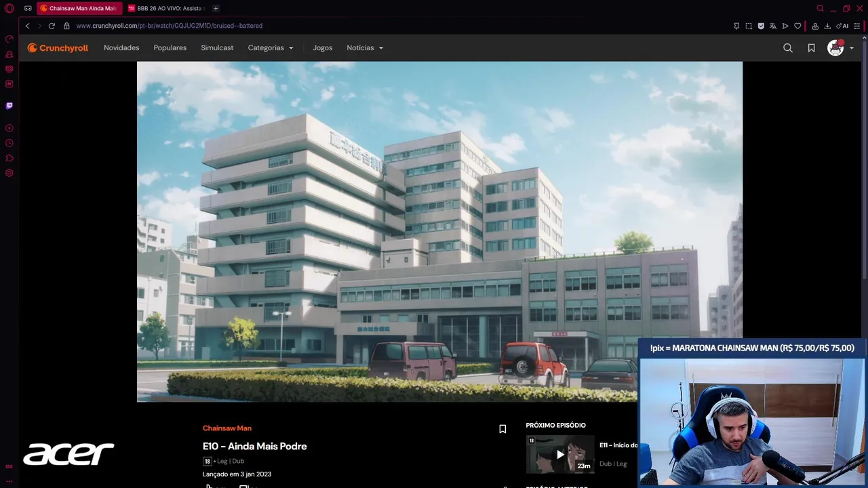
Task: Play the next episode E11 thumbnail
Action: pos(560,454)
